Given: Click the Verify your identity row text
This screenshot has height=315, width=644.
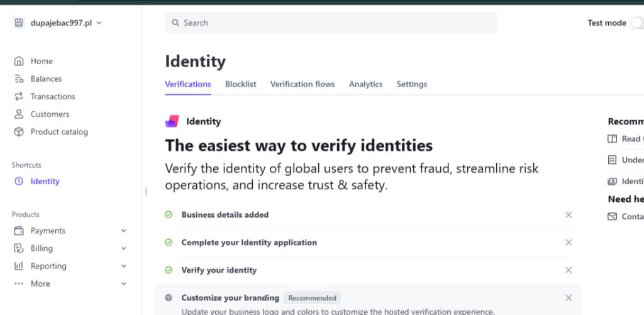Looking at the screenshot, I should 219,270.
